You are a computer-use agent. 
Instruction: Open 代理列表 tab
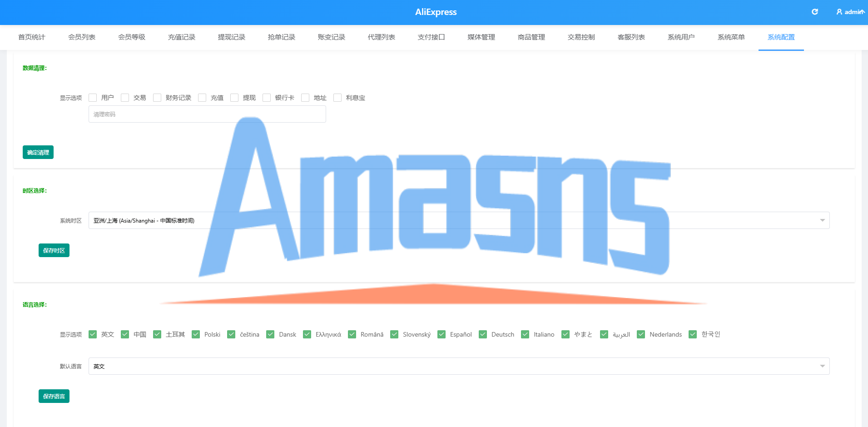click(382, 37)
